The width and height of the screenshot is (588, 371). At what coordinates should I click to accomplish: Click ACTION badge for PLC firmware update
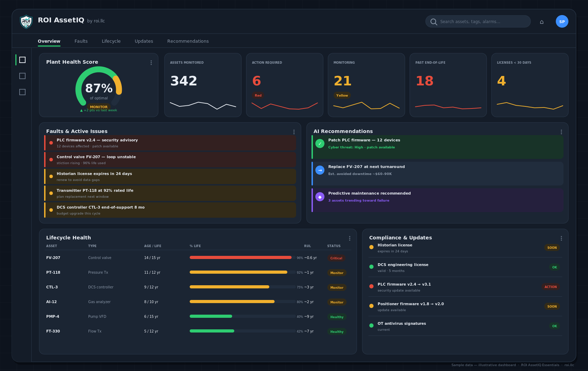pos(551,287)
